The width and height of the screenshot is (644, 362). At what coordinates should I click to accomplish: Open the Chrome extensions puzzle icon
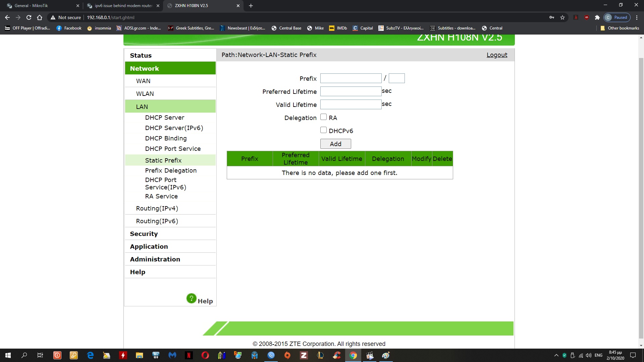597,17
